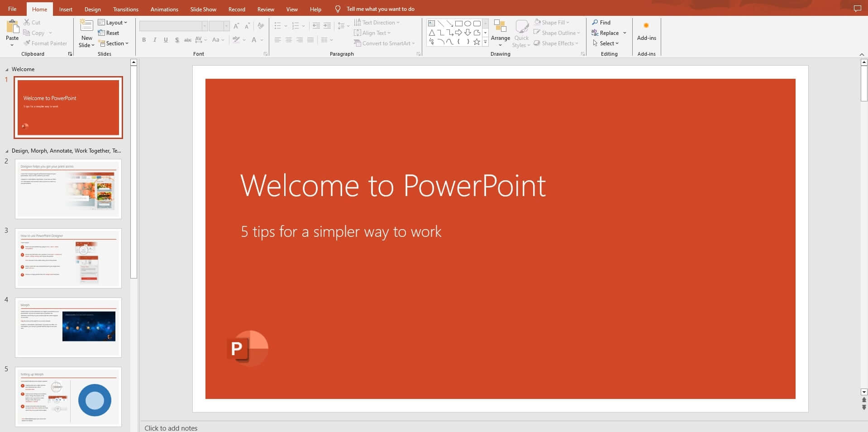Open the Section dropdown
The image size is (868, 432).
click(x=113, y=43)
